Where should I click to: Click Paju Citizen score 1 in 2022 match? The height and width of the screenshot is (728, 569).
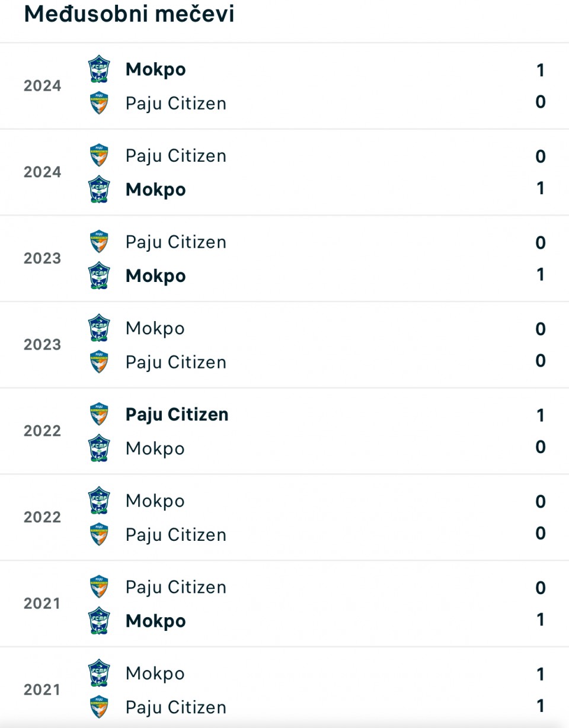[x=541, y=415]
